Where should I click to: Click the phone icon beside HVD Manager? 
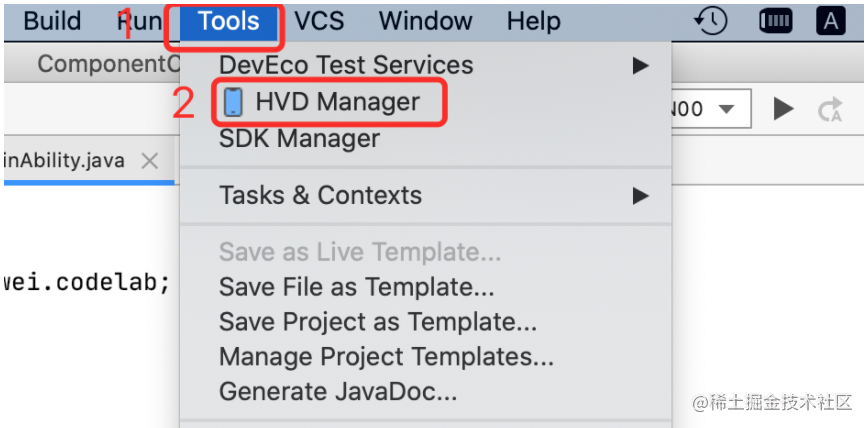click(x=233, y=102)
